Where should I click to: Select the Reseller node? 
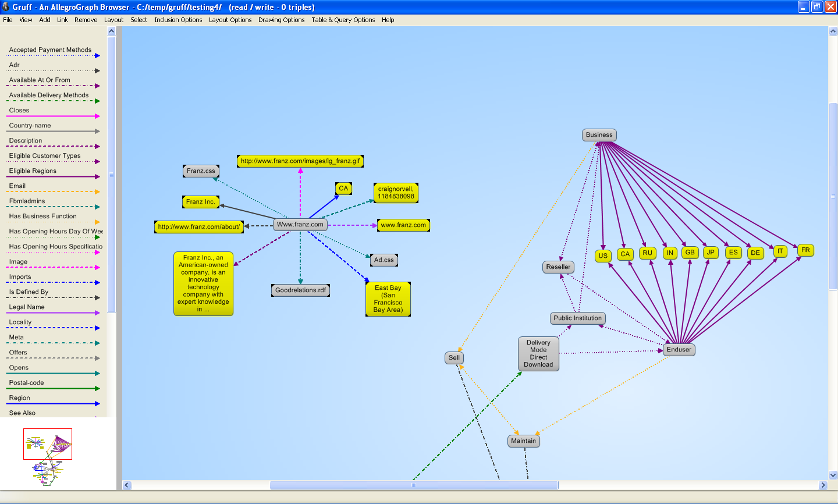(558, 267)
